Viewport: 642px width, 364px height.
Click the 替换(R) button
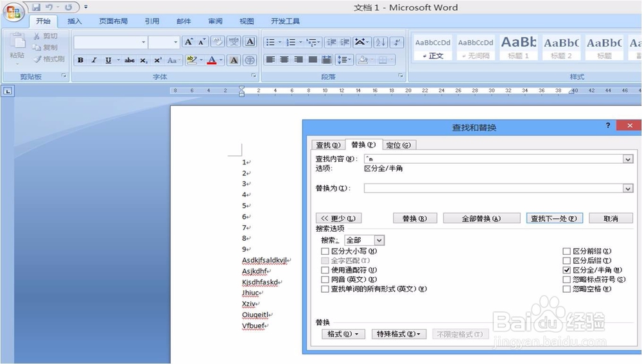tap(415, 218)
